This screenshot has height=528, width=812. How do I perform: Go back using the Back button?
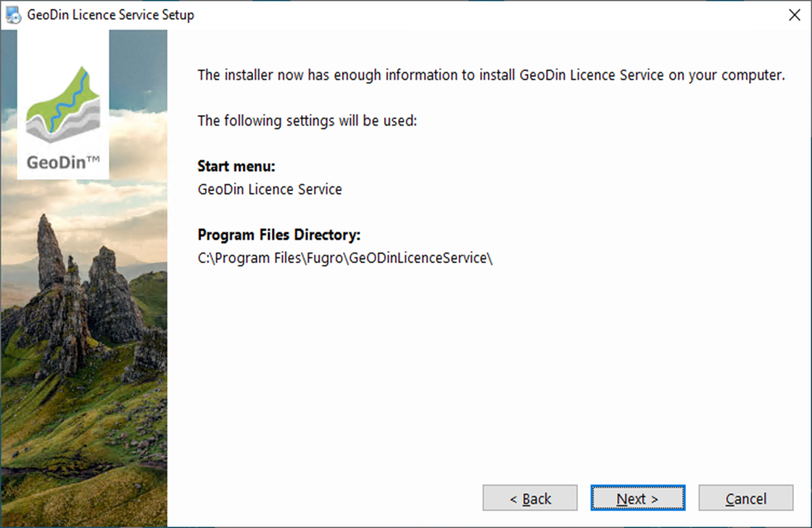coord(530,499)
